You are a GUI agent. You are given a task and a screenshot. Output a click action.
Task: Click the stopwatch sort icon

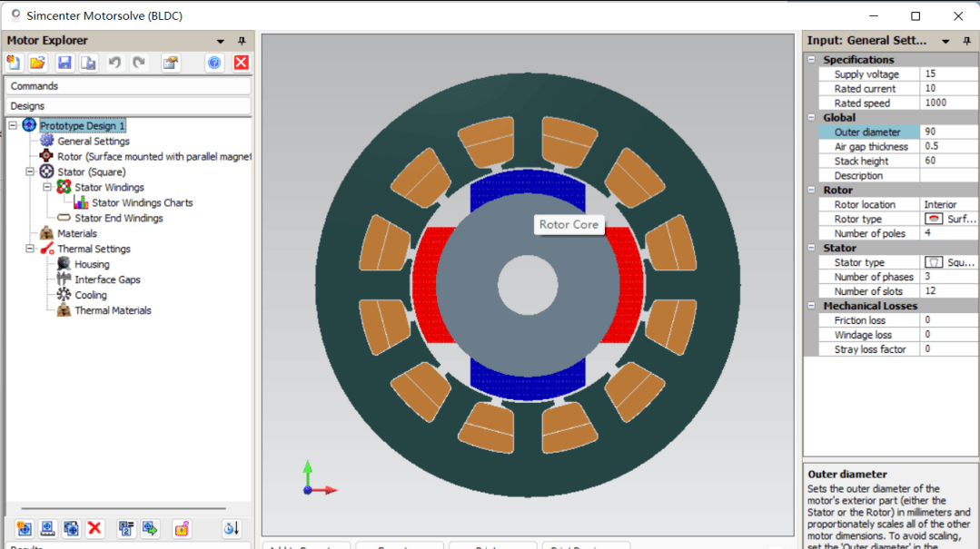coord(231,529)
